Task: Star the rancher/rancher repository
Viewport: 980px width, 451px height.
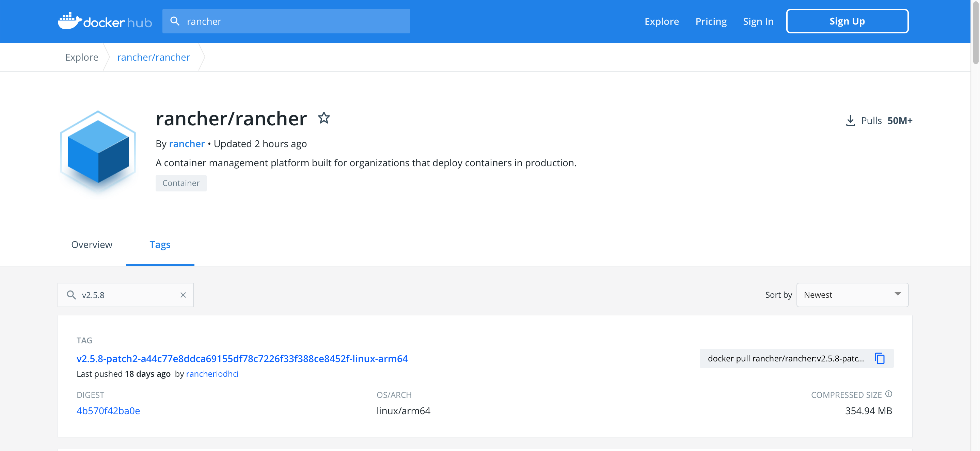Action: tap(324, 118)
